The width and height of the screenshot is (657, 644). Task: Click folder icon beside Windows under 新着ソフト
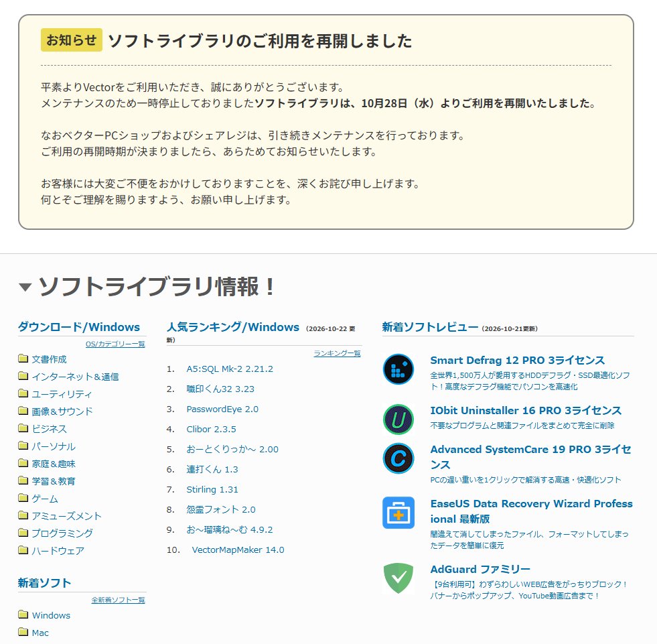[23, 615]
